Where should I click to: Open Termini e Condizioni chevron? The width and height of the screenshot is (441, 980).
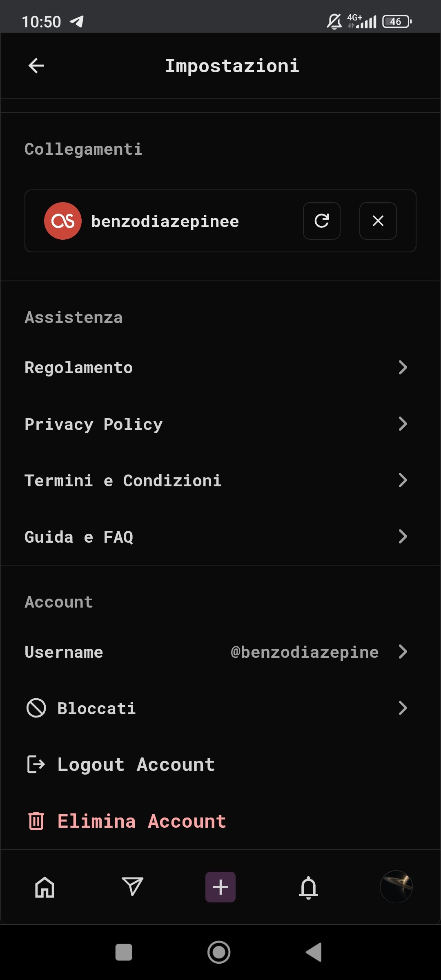tap(403, 480)
